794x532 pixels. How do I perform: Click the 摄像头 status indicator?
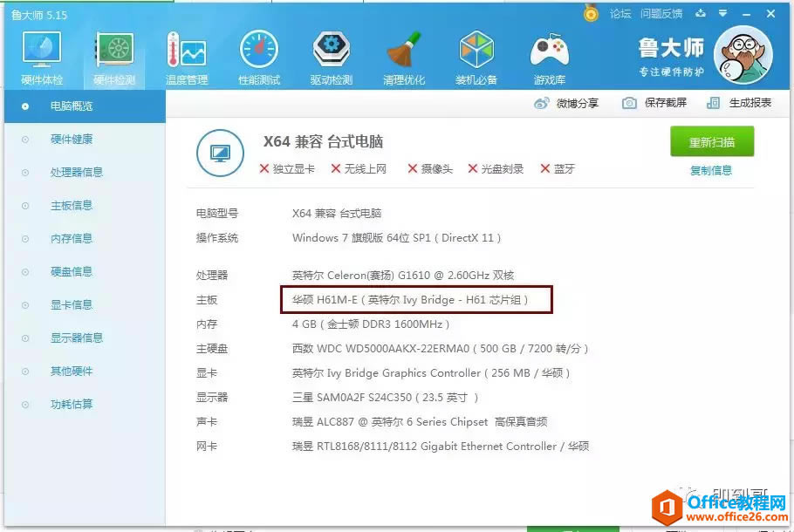pyautogui.click(x=430, y=169)
